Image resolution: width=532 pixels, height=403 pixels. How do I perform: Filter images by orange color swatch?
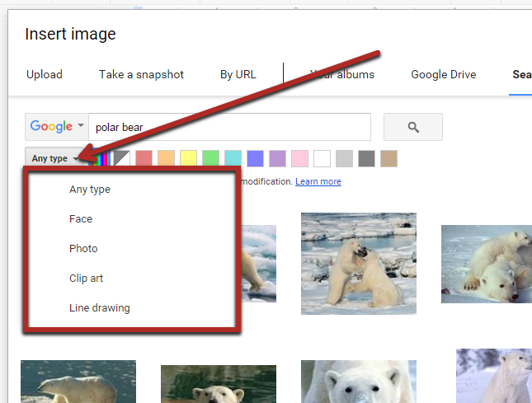coord(167,158)
